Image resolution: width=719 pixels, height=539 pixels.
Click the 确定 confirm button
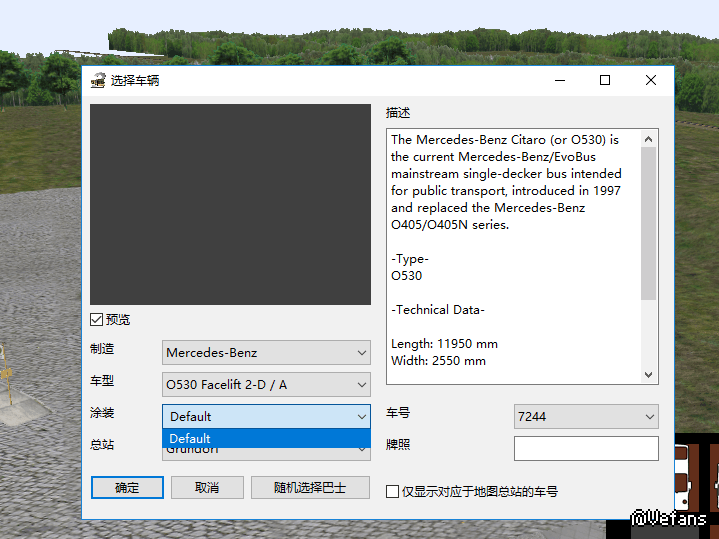pyautogui.click(x=127, y=487)
